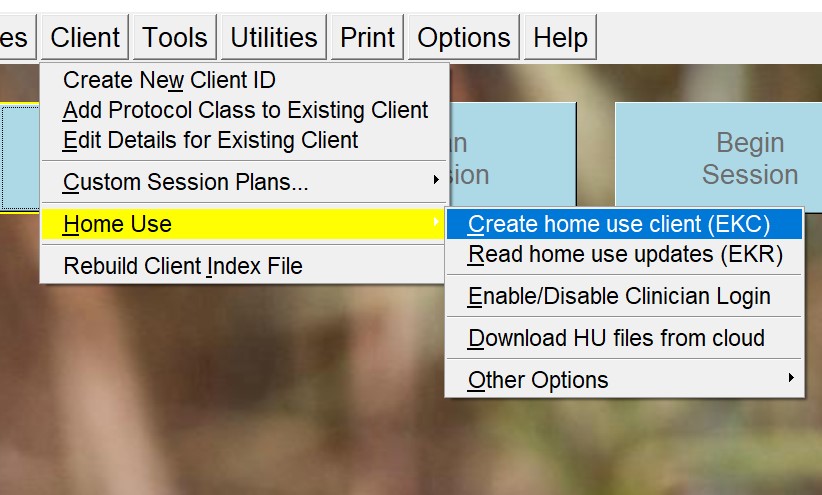Open the Print menu
This screenshot has width=822, height=495.
[x=367, y=37]
